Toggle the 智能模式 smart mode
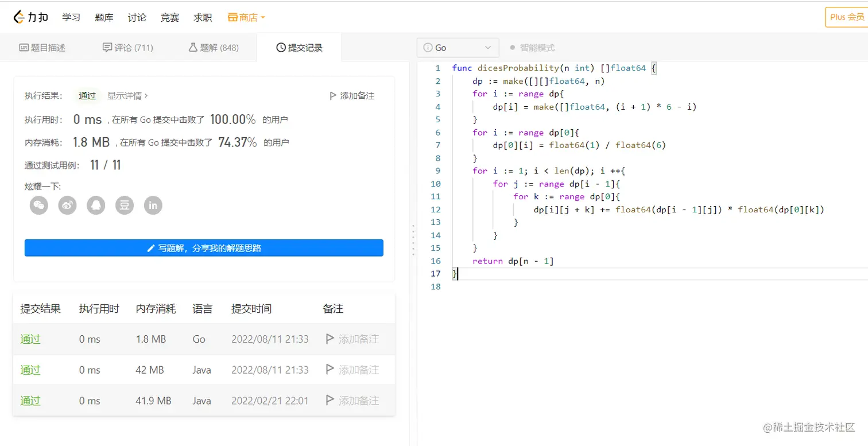Viewport: 868px width, 446px height. click(x=532, y=48)
